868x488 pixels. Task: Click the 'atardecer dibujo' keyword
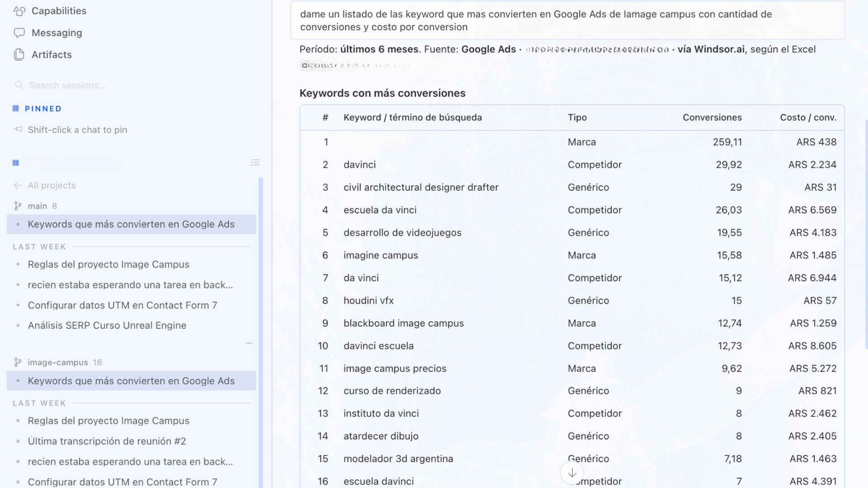tap(381, 436)
